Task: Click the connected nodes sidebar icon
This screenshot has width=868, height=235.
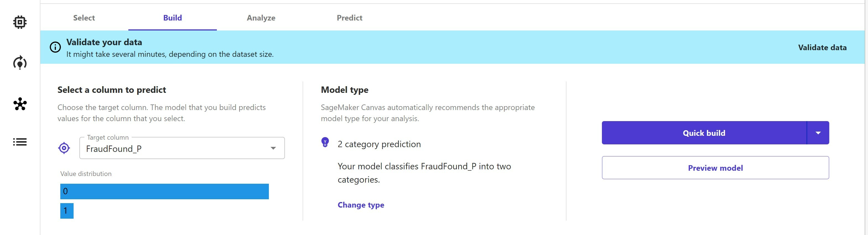Action: pos(20,104)
